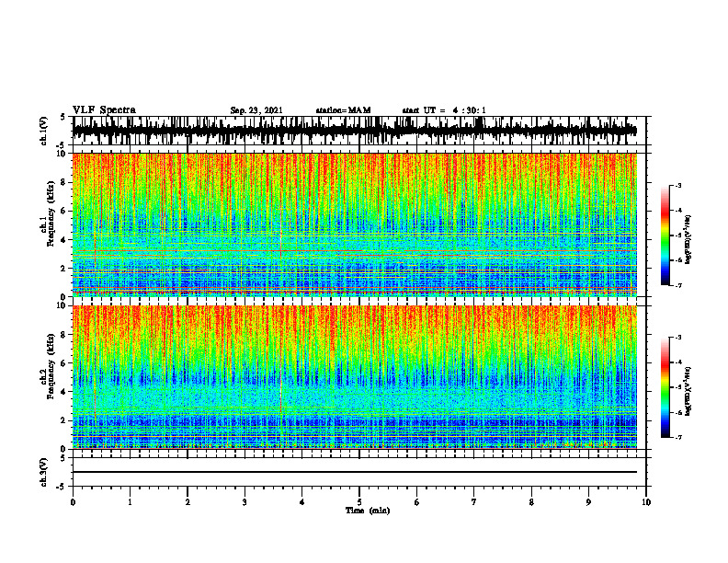Click the "Time (min)" axis label

pyautogui.click(x=368, y=511)
